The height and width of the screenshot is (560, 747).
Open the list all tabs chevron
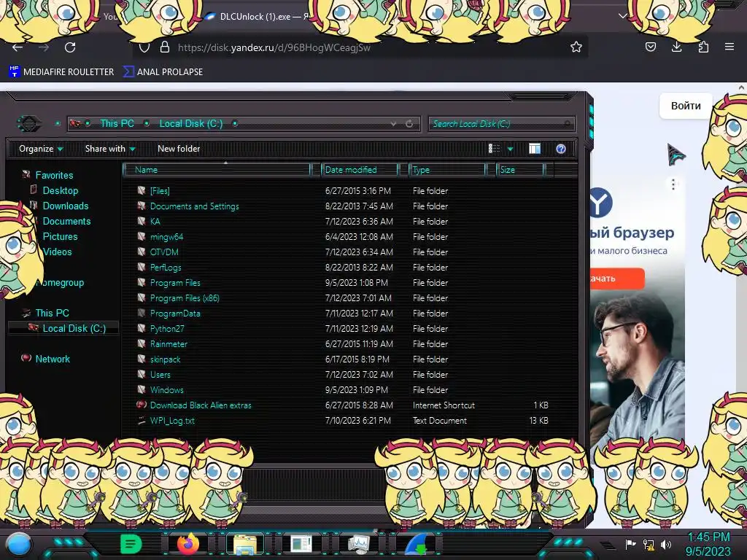tap(622, 16)
